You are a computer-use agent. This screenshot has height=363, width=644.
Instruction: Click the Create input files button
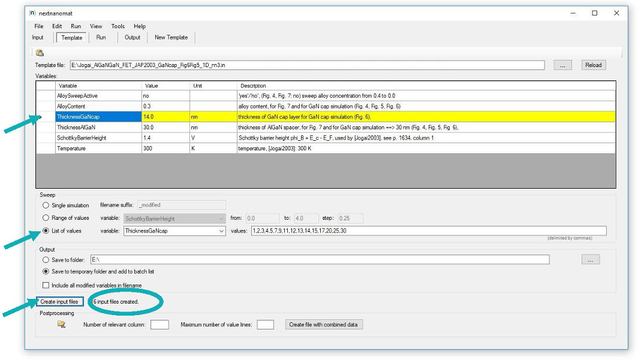pos(59,301)
